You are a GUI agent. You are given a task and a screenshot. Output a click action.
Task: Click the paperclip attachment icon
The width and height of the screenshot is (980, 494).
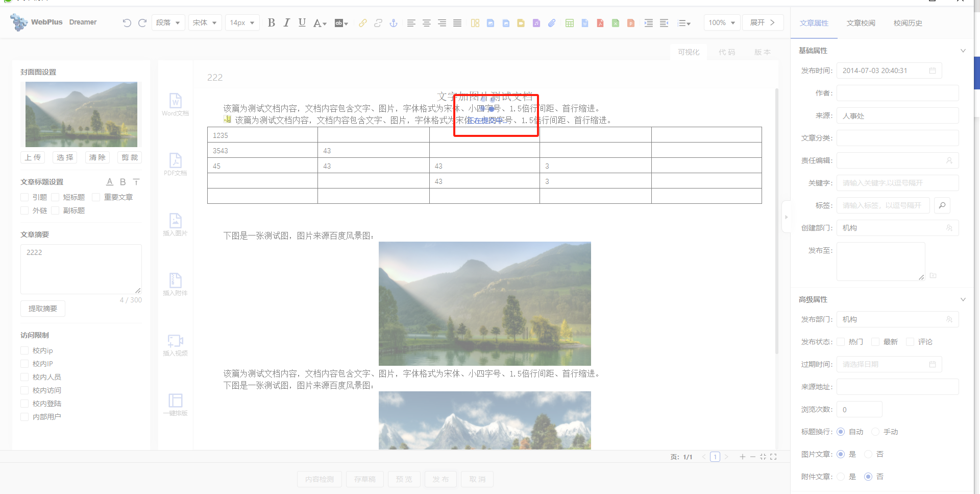tap(552, 23)
